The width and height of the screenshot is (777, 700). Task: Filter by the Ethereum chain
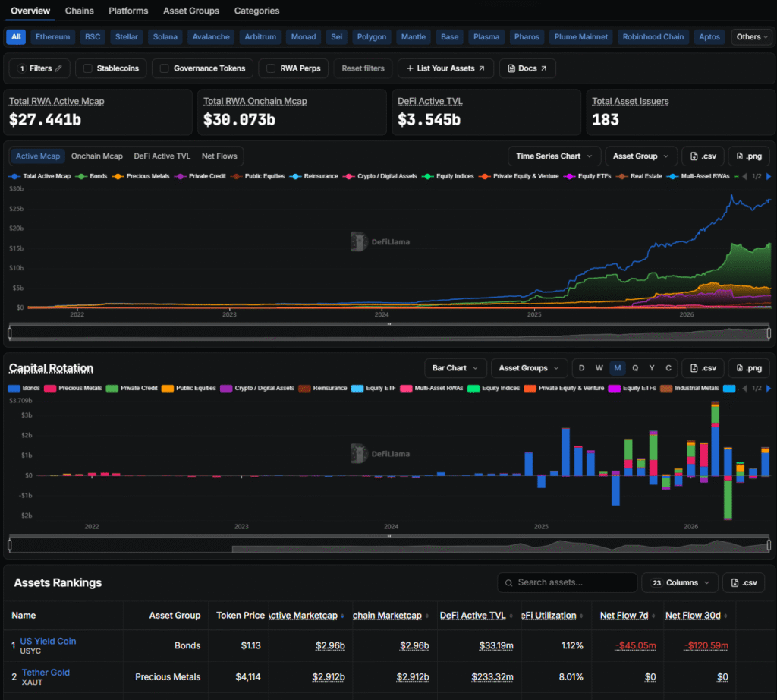[x=52, y=37]
